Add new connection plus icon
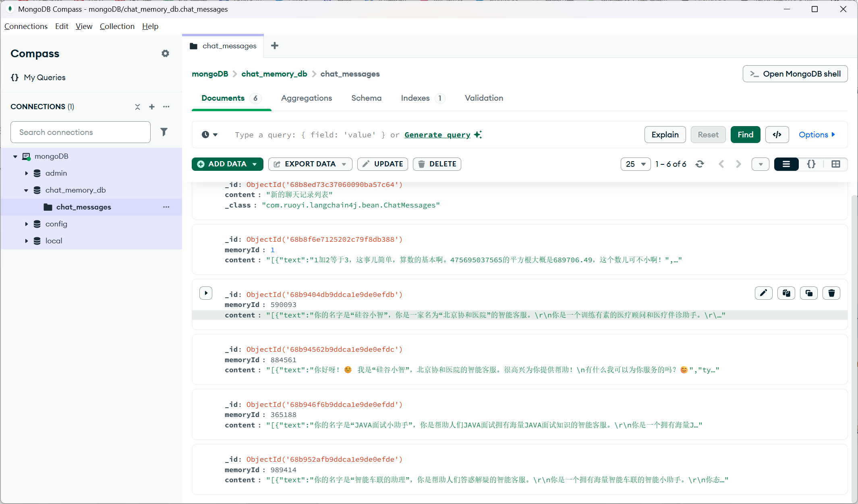 click(152, 107)
